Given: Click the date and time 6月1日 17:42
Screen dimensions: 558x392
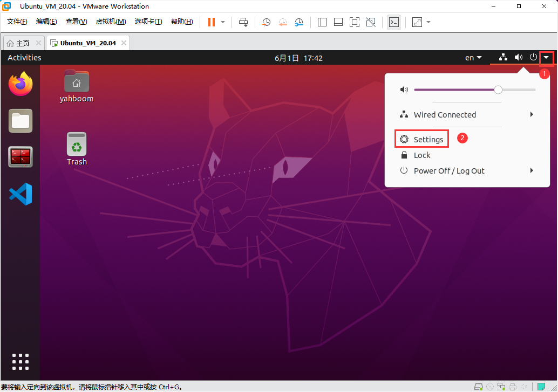Looking at the screenshot, I should coord(298,58).
